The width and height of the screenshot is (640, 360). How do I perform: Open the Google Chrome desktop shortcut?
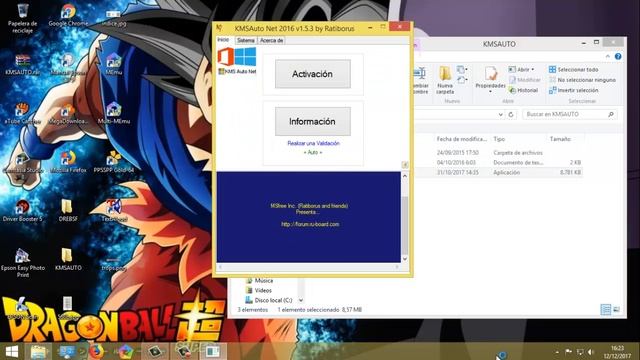click(x=68, y=16)
